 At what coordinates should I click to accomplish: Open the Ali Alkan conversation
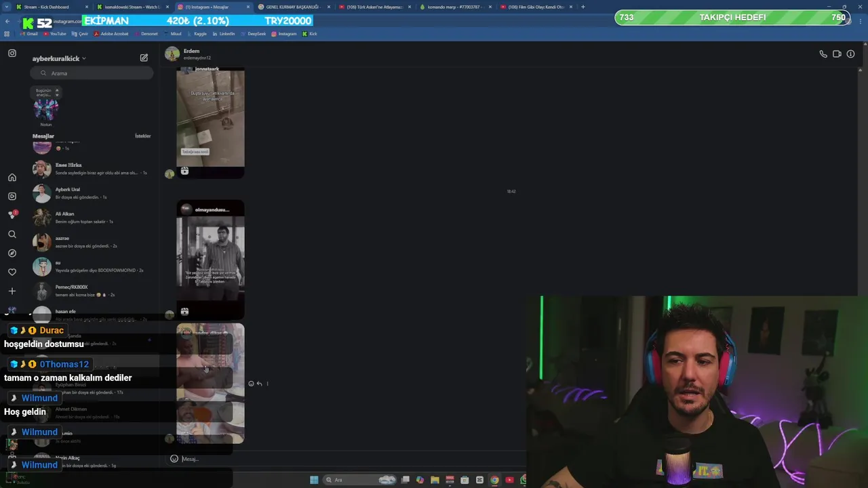(92, 218)
